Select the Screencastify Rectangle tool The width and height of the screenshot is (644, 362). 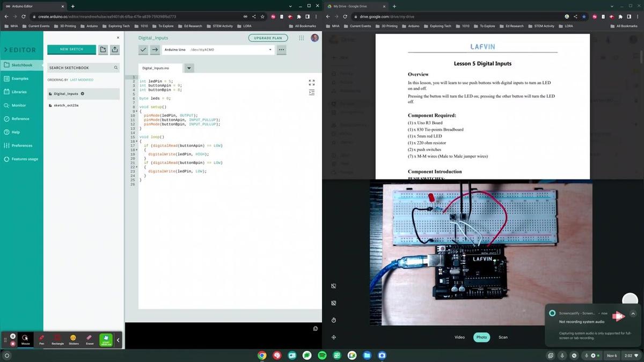(x=57, y=340)
